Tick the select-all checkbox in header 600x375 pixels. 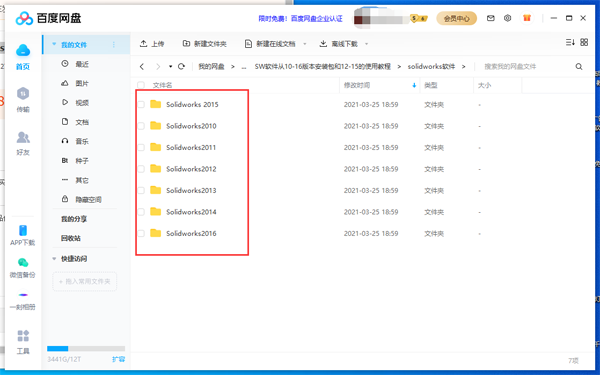click(x=141, y=85)
